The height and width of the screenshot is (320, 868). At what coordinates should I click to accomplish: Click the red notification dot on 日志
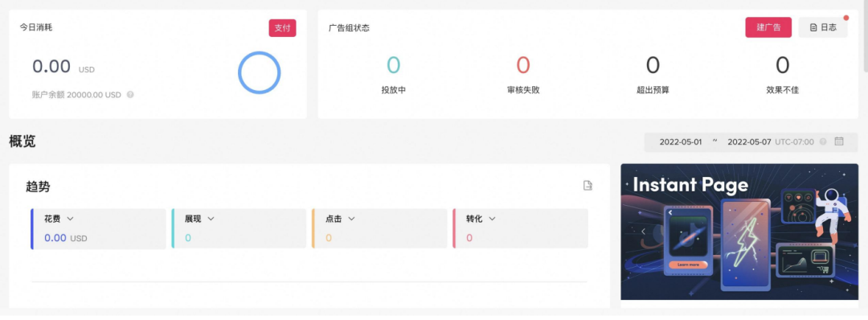pyautogui.click(x=845, y=18)
